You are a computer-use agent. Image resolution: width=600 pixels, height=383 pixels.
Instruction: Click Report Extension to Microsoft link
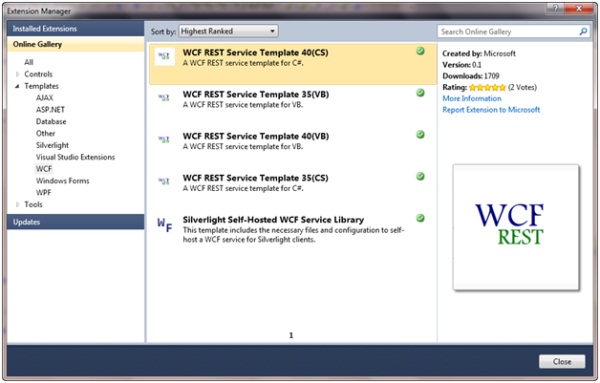[x=491, y=110]
